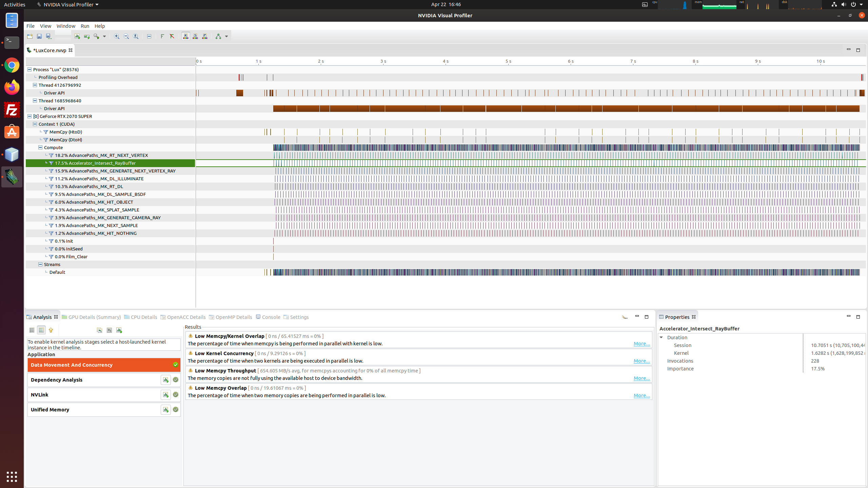Click the 5 s mark on timeline ruler

tap(508, 61)
